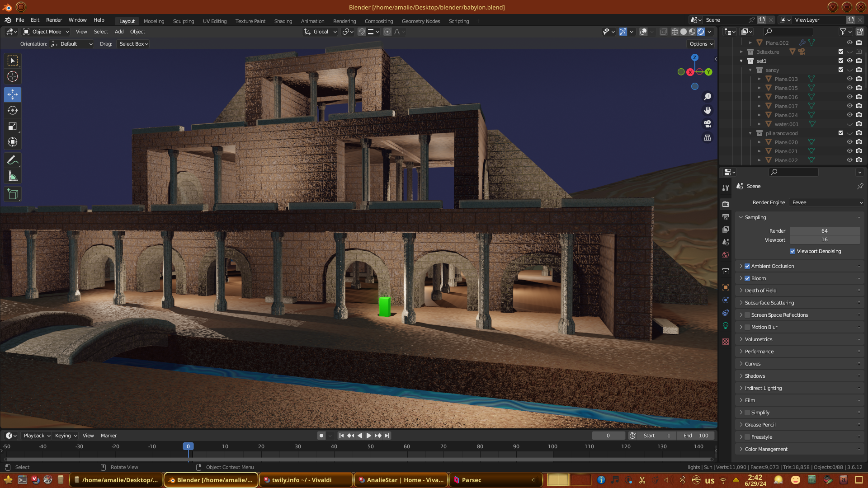Disable the Bloom checkbox

coord(747,278)
